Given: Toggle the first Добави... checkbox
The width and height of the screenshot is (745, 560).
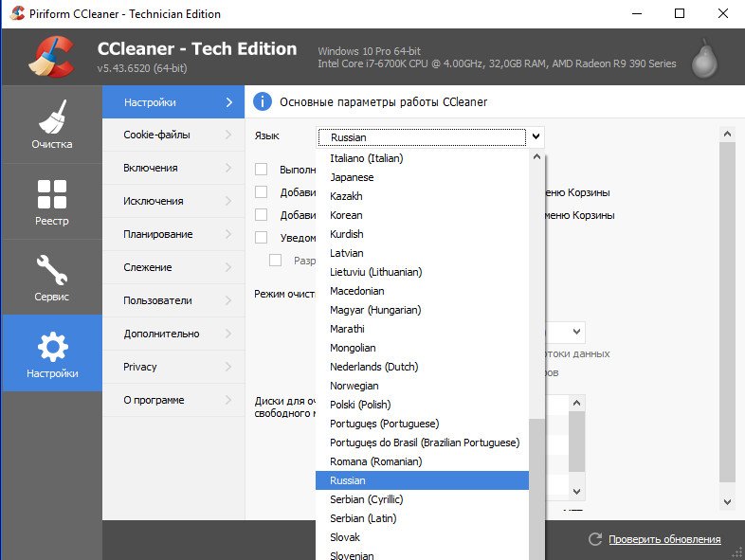Looking at the screenshot, I should click(x=261, y=192).
